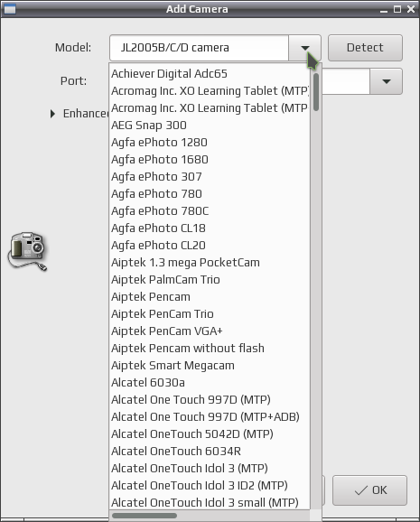
Task: Click the horizontal scrollbar of model list
Action: 145,516
